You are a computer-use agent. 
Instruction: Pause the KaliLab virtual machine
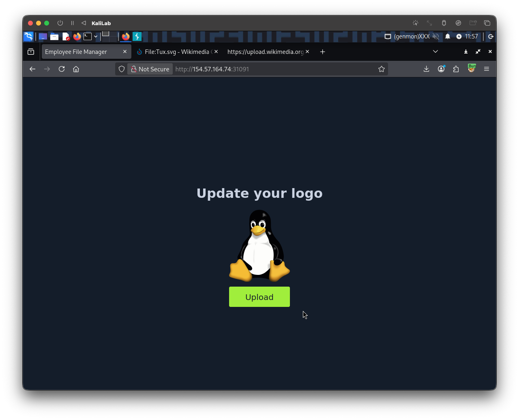[x=72, y=23]
